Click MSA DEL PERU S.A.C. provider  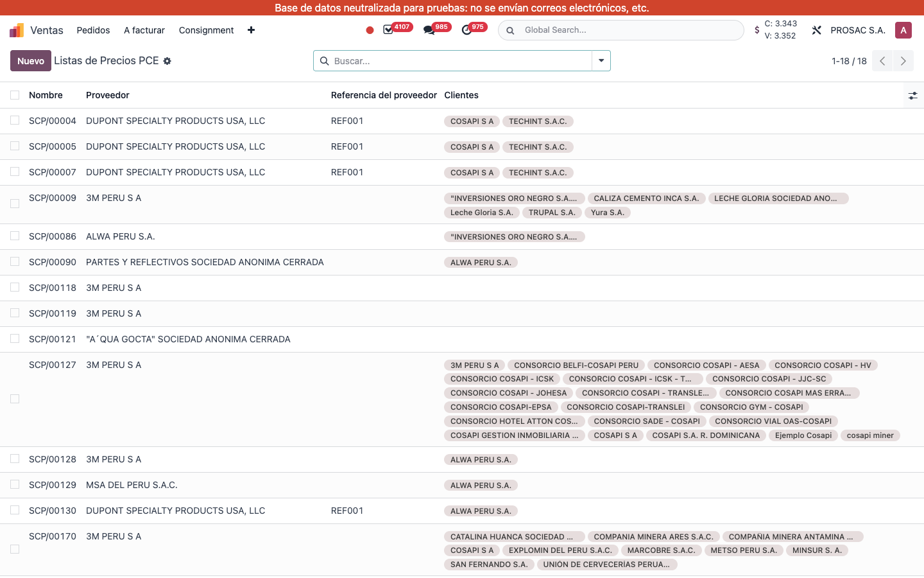pyautogui.click(x=132, y=485)
